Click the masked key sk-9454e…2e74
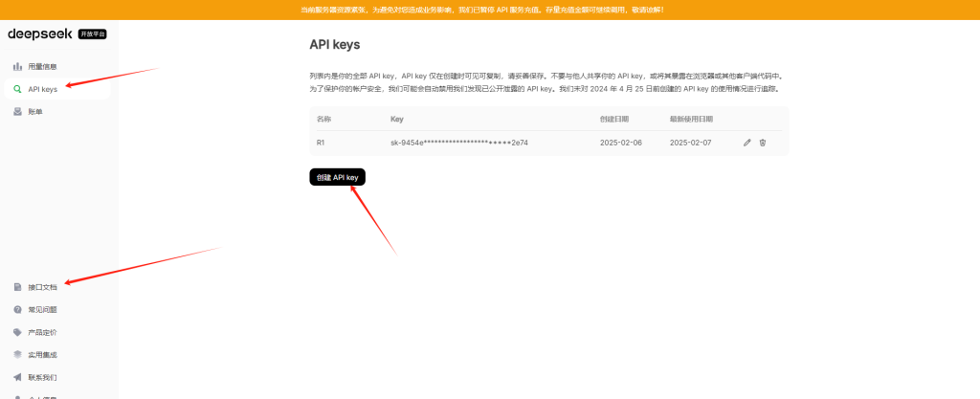980x399 pixels. click(459, 143)
